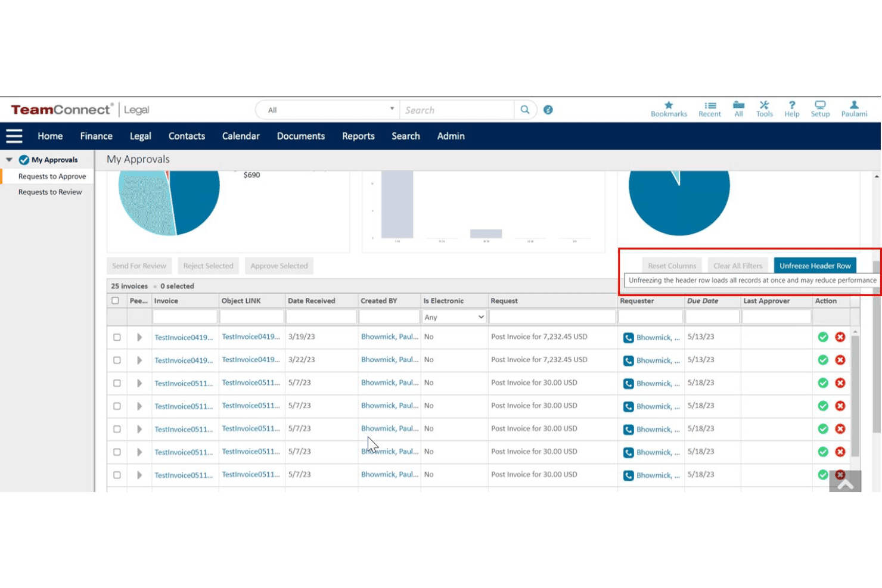Check the 3/22/23 invoice row checkbox
Image resolution: width=882 pixels, height=588 pixels.
coord(117,360)
